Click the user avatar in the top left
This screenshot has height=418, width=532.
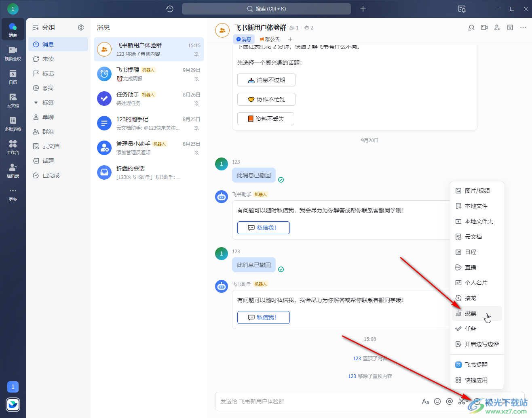click(13, 8)
